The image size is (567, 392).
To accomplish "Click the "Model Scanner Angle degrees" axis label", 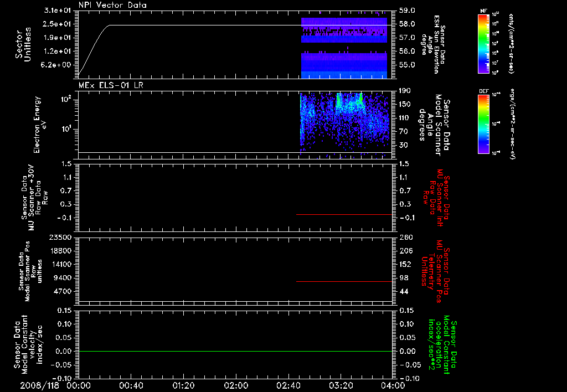I will point(434,125).
